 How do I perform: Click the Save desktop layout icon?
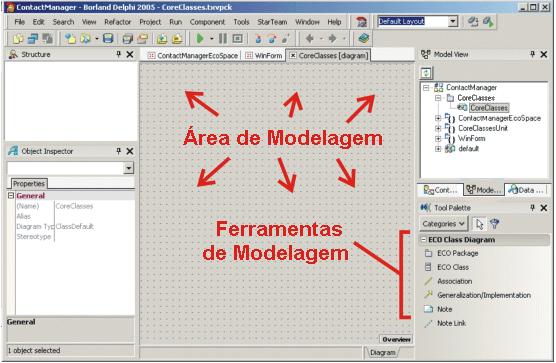coord(473,22)
